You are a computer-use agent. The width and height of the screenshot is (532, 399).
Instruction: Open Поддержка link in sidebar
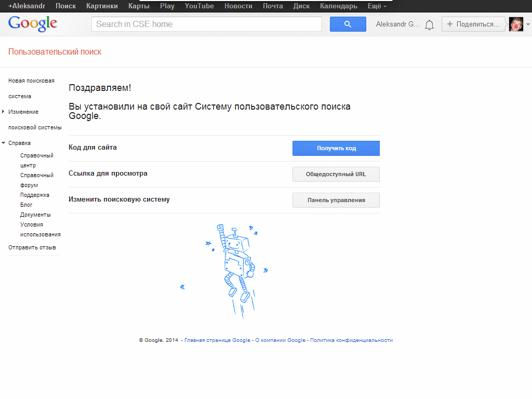click(x=35, y=195)
